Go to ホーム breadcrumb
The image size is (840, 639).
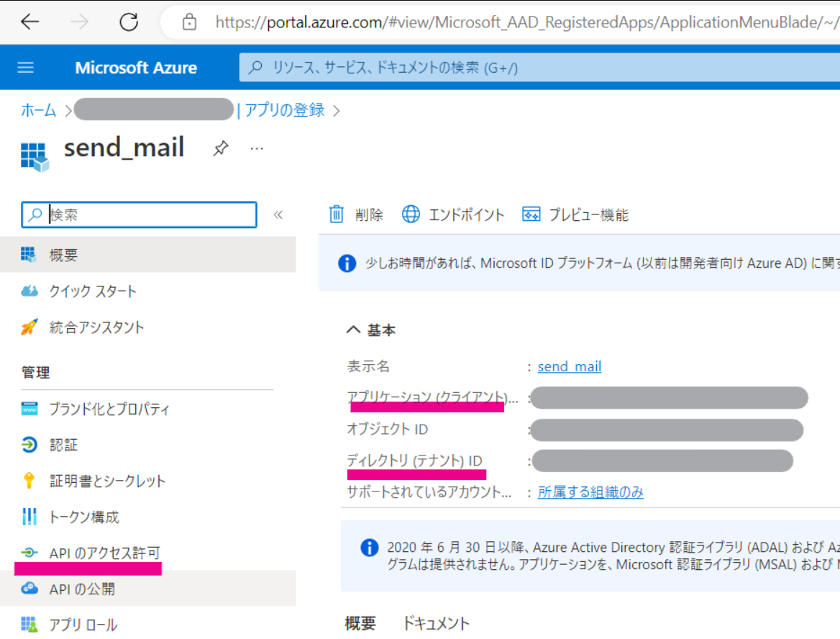(39, 110)
